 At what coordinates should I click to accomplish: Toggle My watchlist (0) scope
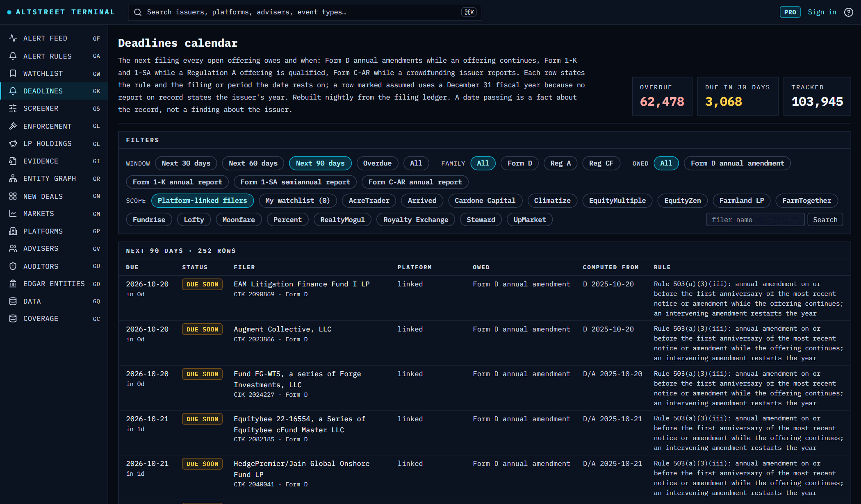298,200
